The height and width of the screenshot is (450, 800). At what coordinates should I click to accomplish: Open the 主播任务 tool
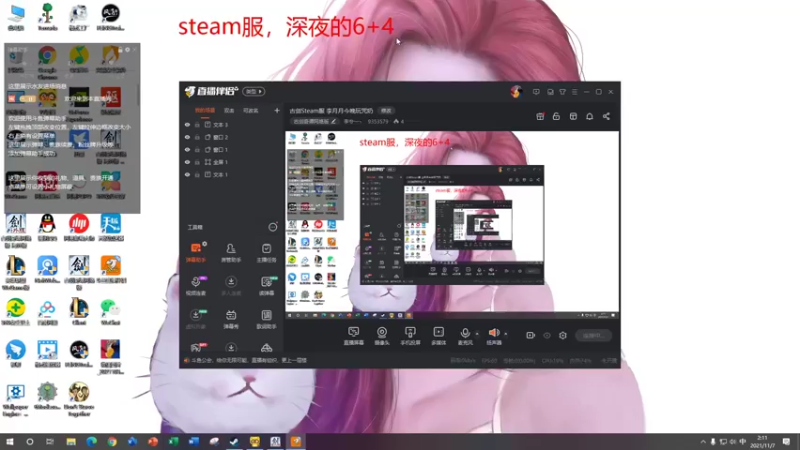tap(266, 253)
